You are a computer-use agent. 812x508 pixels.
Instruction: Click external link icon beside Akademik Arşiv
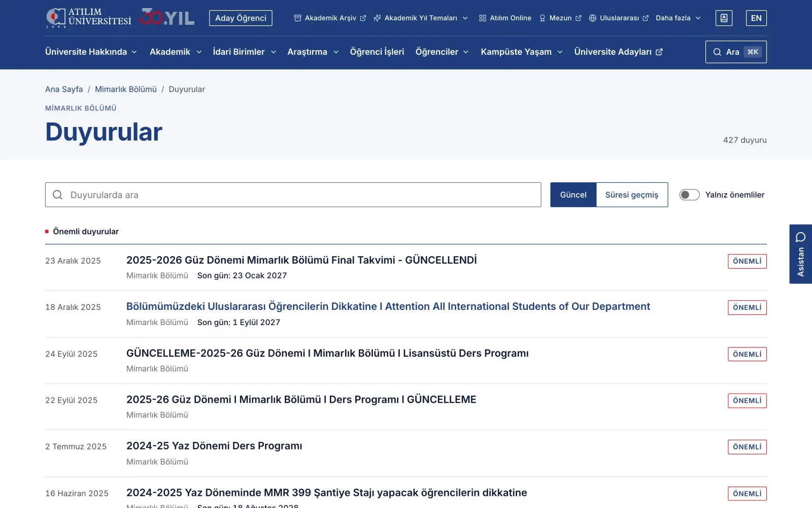363,18
